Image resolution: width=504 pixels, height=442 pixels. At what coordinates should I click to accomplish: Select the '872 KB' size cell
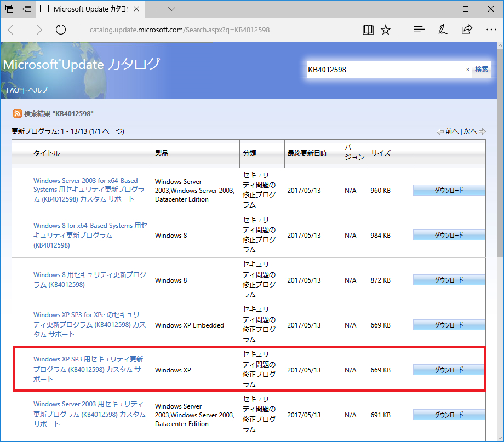[x=380, y=280]
